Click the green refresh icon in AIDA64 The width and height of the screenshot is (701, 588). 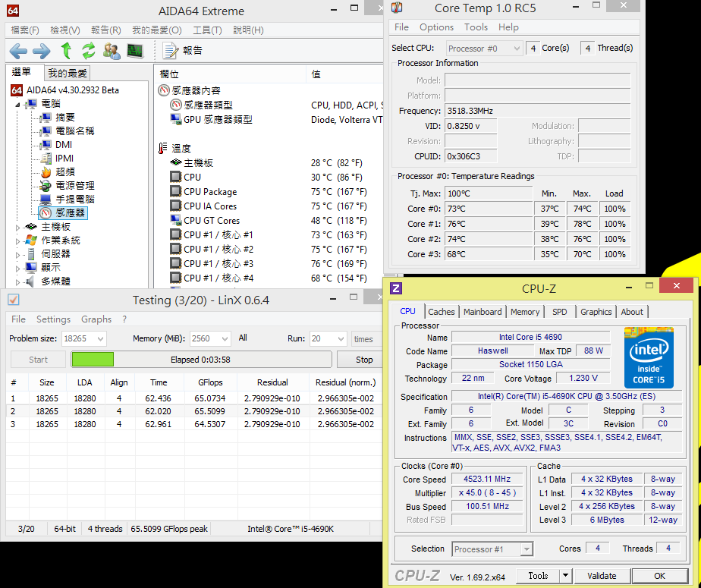pyautogui.click(x=89, y=51)
